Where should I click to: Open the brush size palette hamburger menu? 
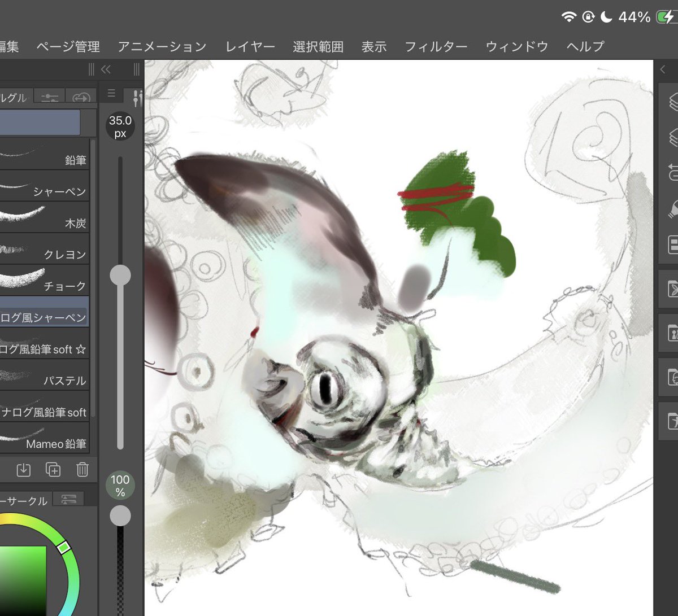coord(111,93)
